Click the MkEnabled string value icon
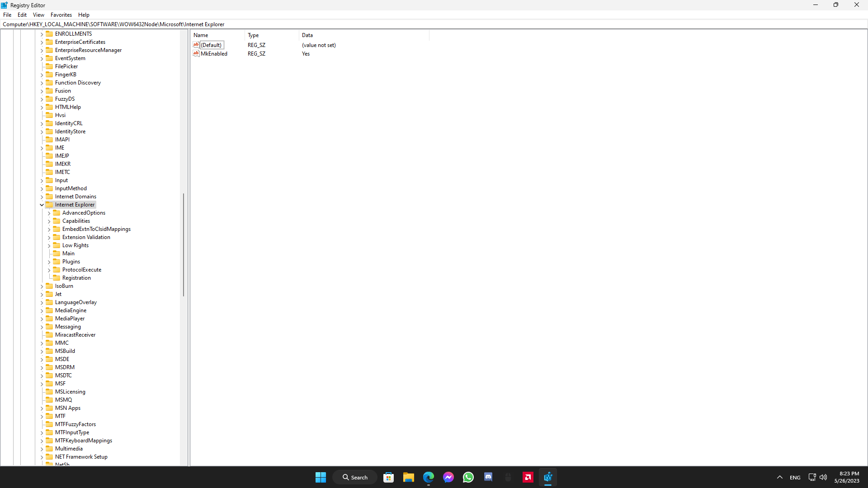The height and width of the screenshot is (488, 868). [x=196, y=53]
